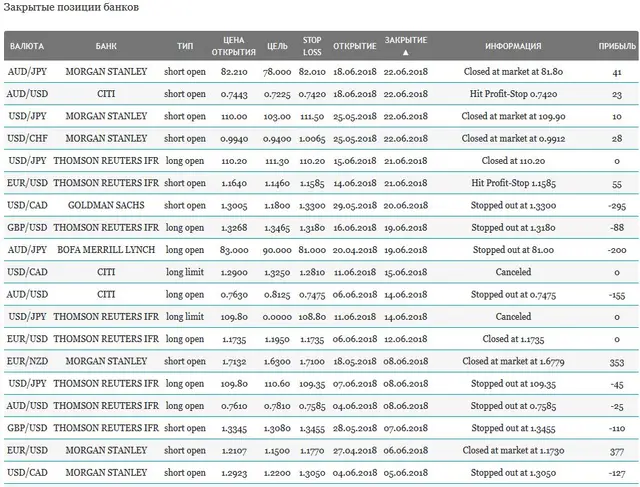Click opening date 27.04.2018
This screenshot has width=640, height=487.
355,451
